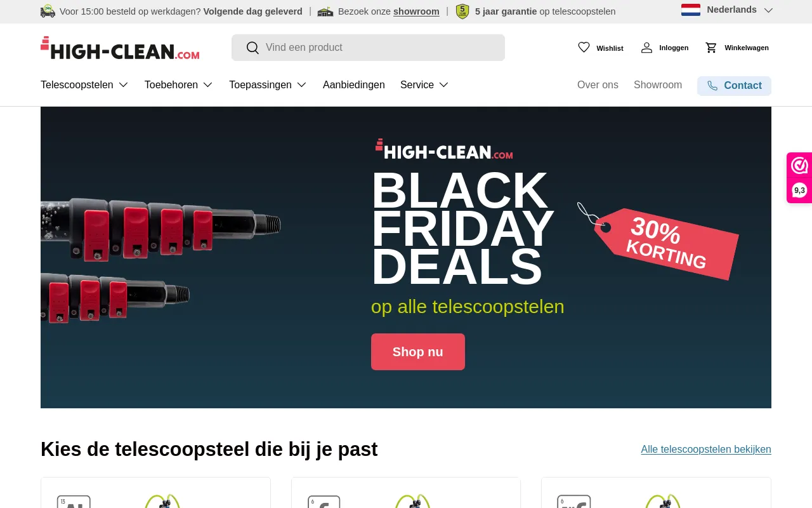Open the Aanbiedingen menu item
The height and width of the screenshot is (508, 812).
coord(354,84)
